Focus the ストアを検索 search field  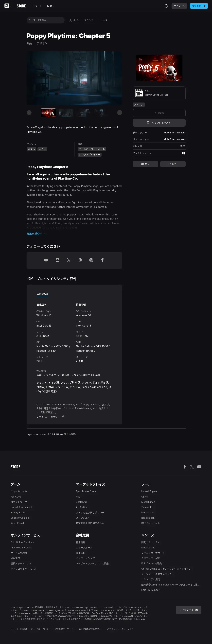(45, 20)
